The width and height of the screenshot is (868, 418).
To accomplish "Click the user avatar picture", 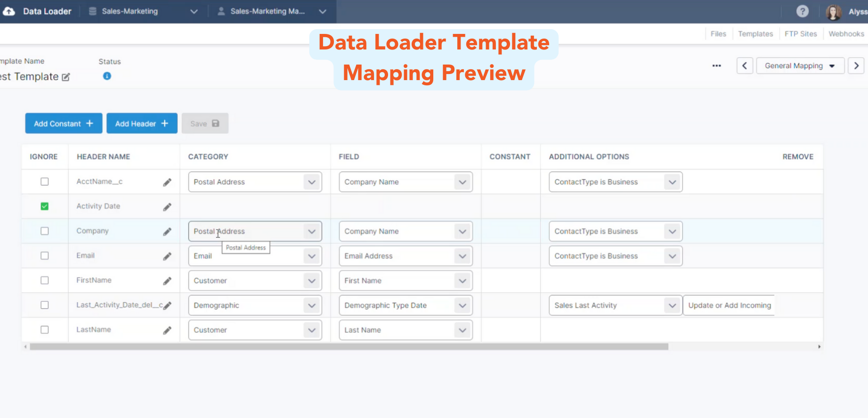I will tap(833, 12).
